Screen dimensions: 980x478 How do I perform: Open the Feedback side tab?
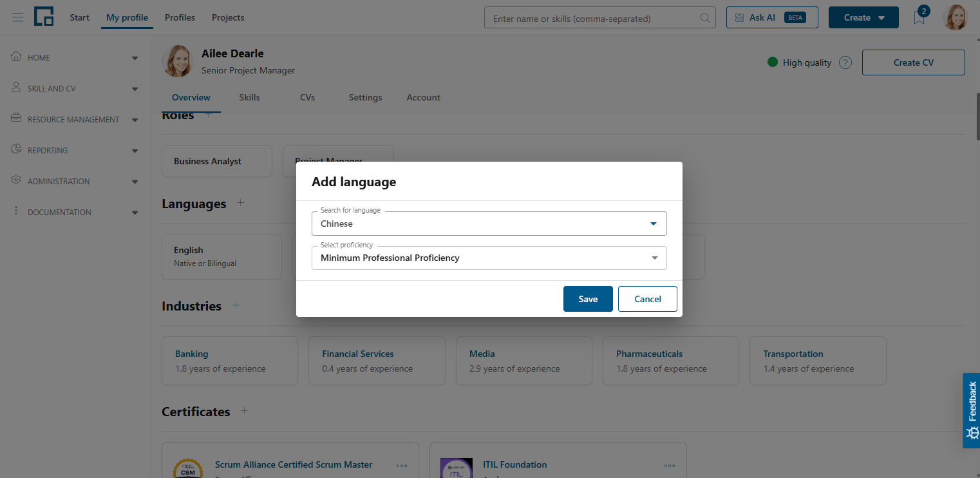click(971, 410)
